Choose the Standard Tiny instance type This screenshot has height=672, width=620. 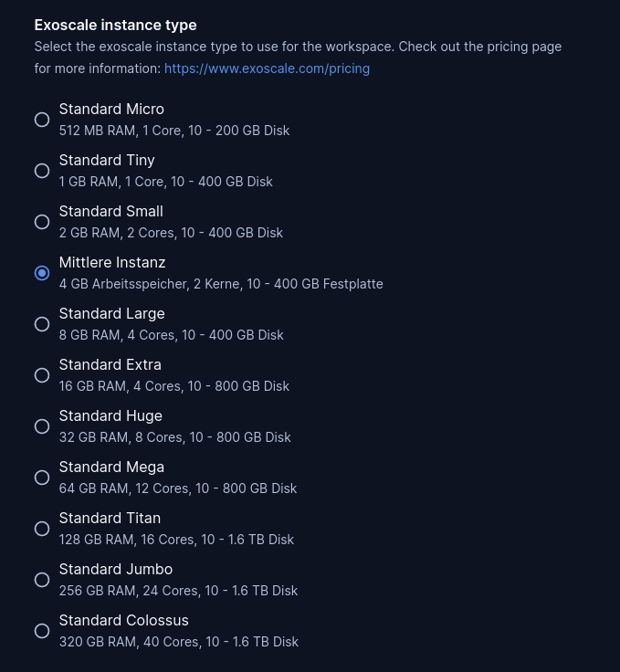pyautogui.click(x=42, y=171)
